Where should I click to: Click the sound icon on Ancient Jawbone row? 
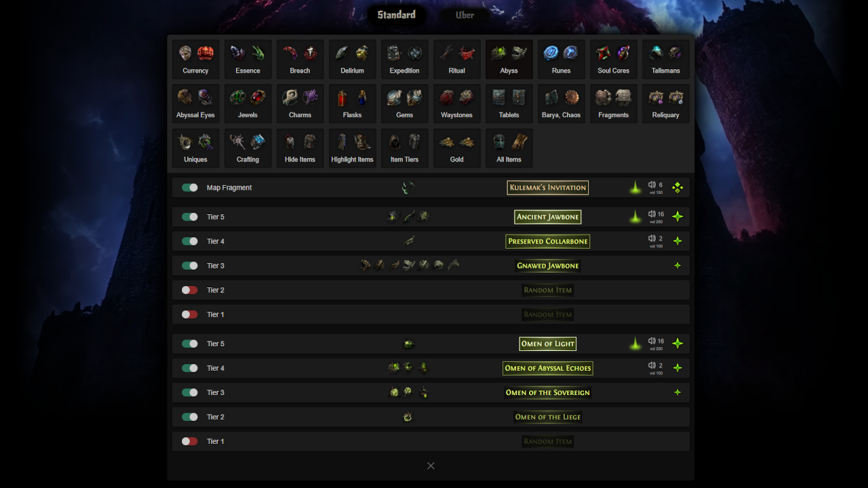pos(652,214)
